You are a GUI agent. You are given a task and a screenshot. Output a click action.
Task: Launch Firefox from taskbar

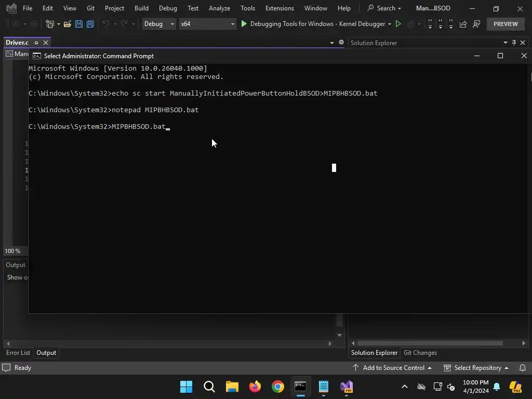(x=255, y=387)
